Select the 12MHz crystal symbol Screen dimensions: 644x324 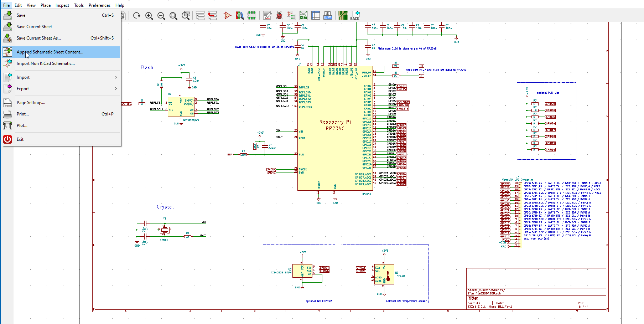164,230
